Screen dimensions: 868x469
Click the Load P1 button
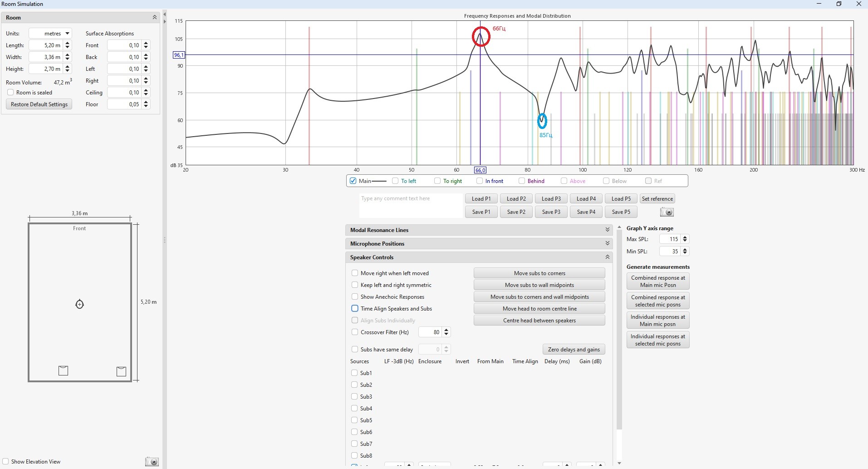pyautogui.click(x=481, y=199)
